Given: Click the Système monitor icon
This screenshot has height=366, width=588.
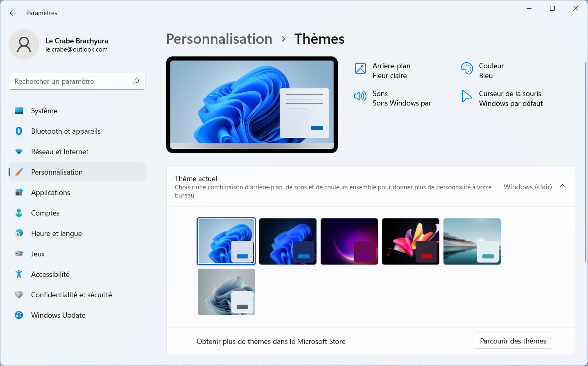Looking at the screenshot, I should [x=19, y=110].
